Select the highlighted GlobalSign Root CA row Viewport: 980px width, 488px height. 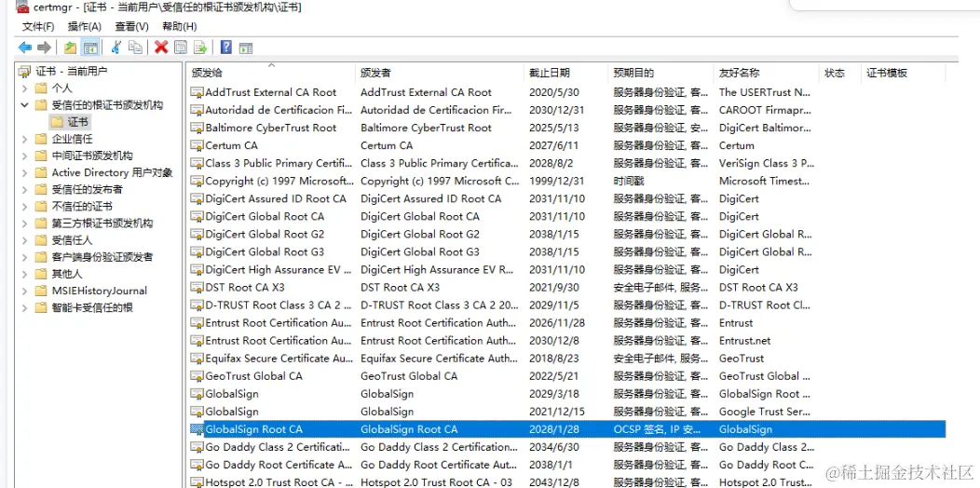point(565,429)
